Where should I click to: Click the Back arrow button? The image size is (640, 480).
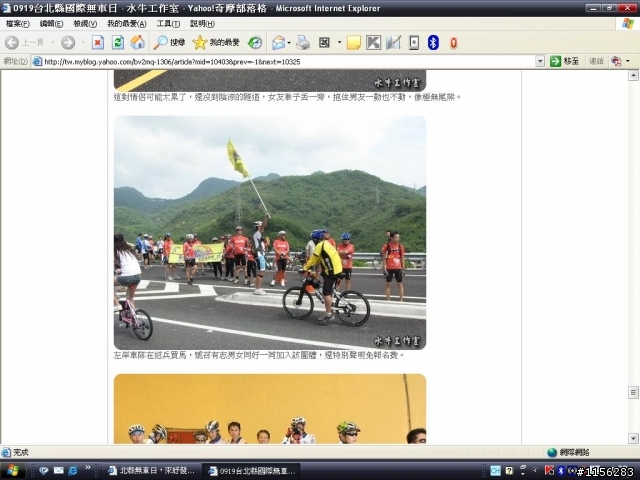12,42
